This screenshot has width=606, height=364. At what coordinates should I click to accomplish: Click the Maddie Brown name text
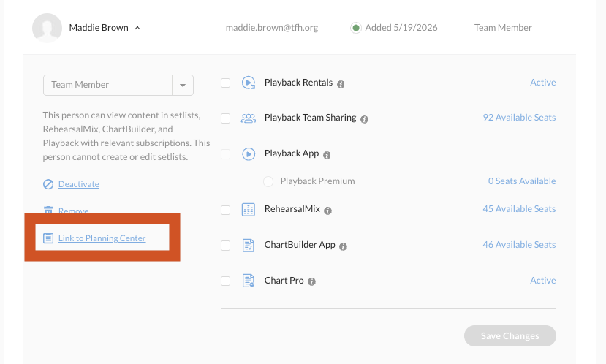tap(99, 28)
